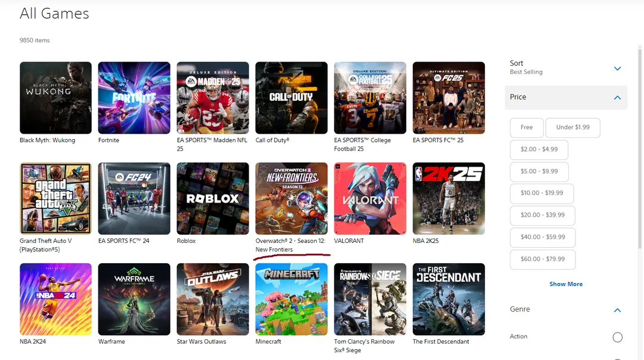644x360 pixels.
Task: Open the Minecraft game cover
Action: tap(291, 299)
